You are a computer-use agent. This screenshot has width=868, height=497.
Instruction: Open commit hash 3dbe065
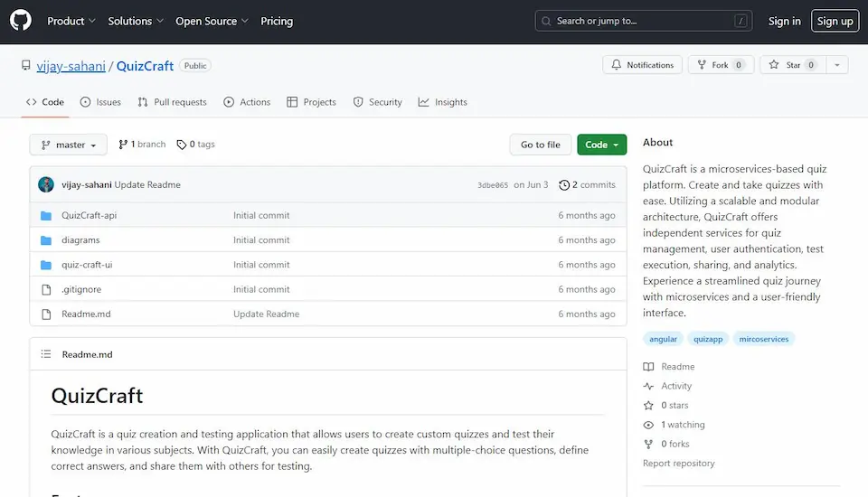493,185
